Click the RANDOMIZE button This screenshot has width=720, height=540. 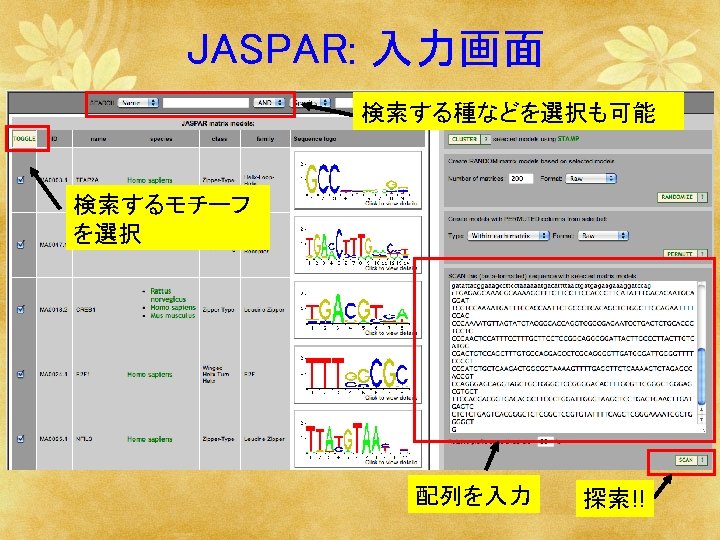click(x=677, y=197)
